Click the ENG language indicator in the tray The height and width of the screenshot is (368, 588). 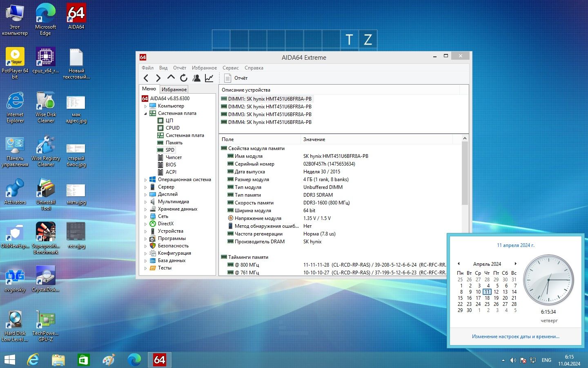click(546, 360)
